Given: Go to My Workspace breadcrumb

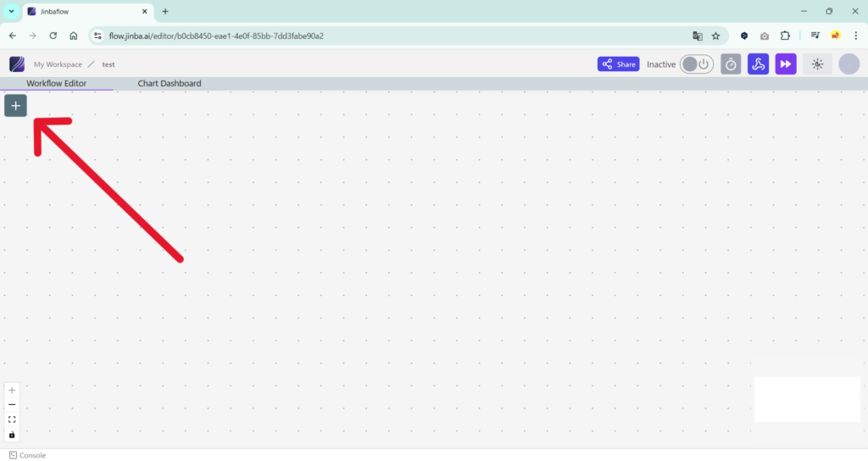Looking at the screenshot, I should (x=58, y=64).
